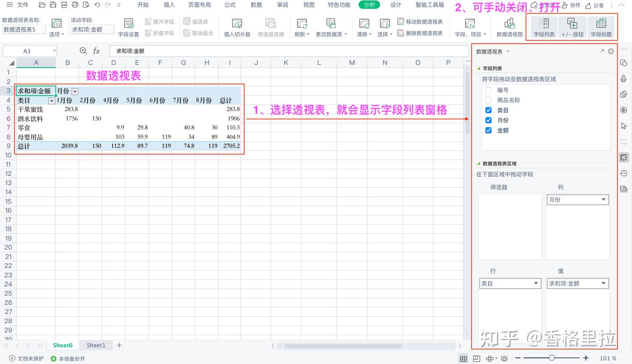Click 本地备份开 backup status
This screenshot has height=364, width=632.
(x=68, y=359)
